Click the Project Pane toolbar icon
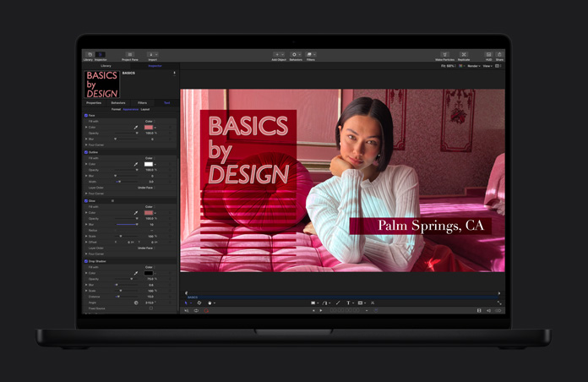The image size is (588, 382). point(129,56)
